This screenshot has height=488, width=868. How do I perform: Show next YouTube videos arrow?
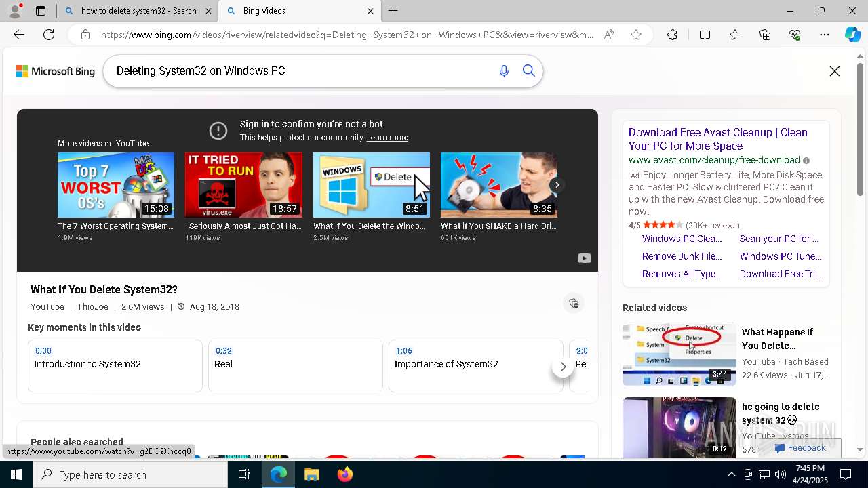[557, 185]
